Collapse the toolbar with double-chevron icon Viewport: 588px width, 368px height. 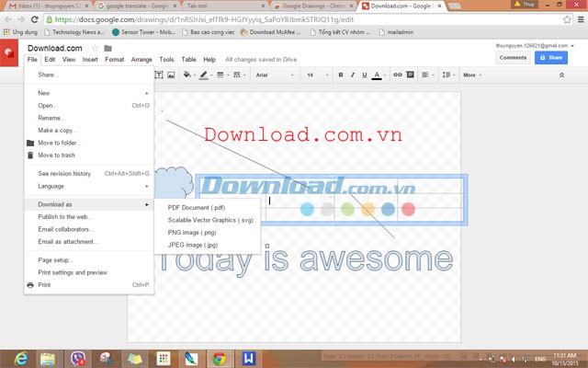[561, 75]
